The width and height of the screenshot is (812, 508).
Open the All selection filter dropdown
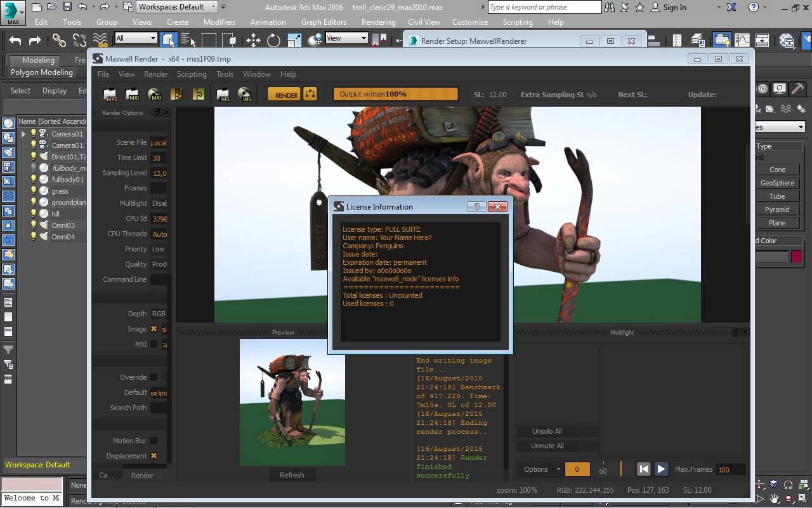pyautogui.click(x=136, y=38)
